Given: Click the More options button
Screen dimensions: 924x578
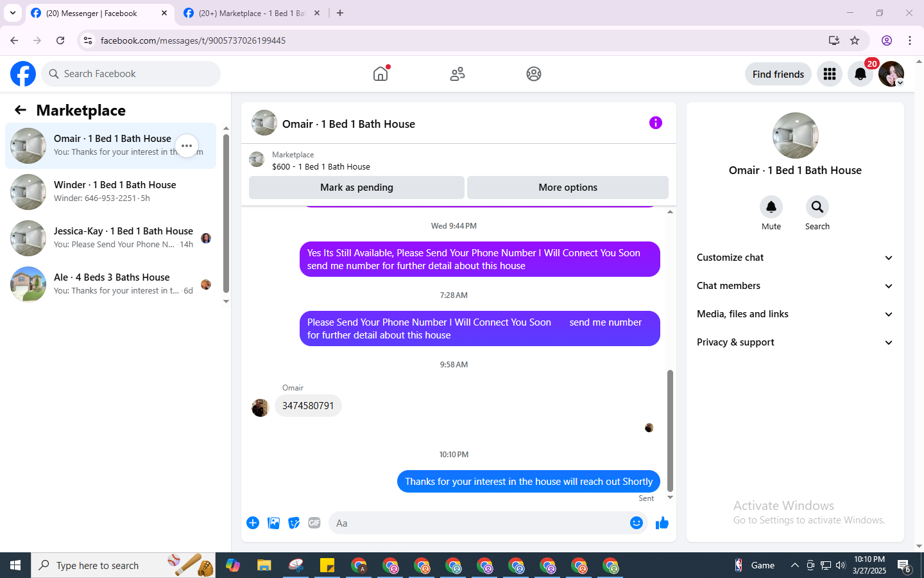Looking at the screenshot, I should 568,188.
